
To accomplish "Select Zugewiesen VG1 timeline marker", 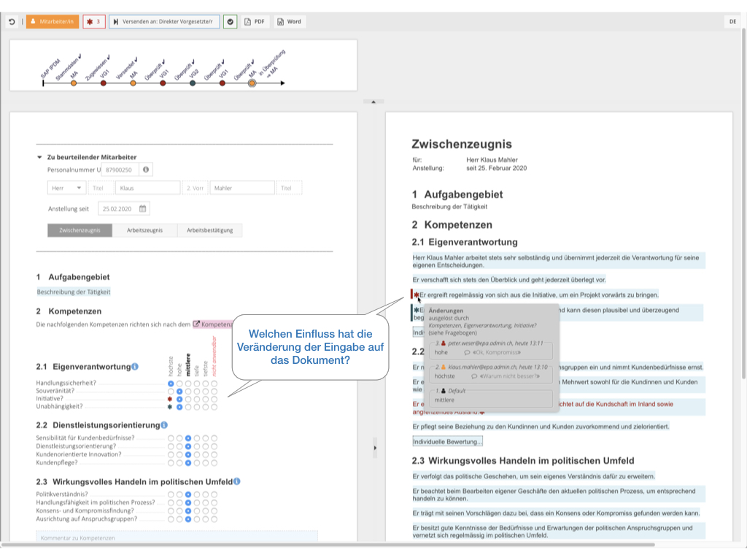I will 104,83.
